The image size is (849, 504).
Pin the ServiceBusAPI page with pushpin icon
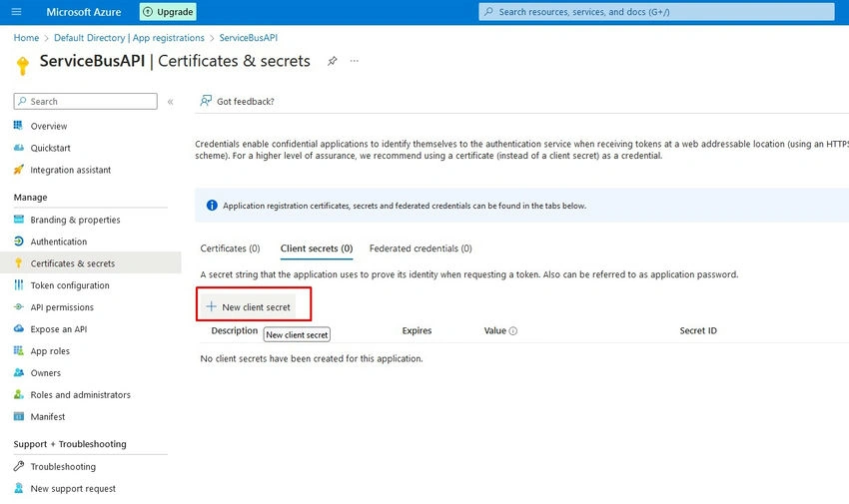coord(333,61)
